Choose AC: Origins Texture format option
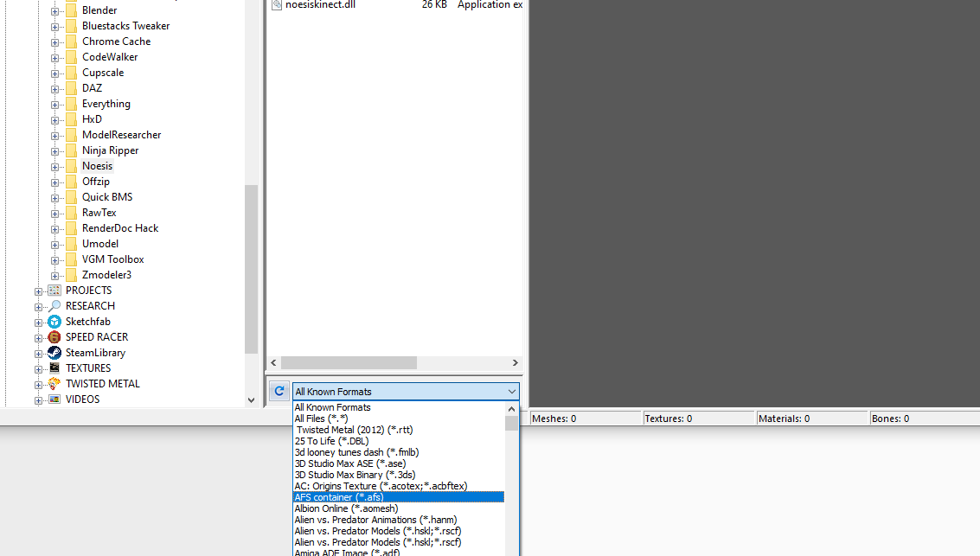980x556 pixels. [399, 486]
